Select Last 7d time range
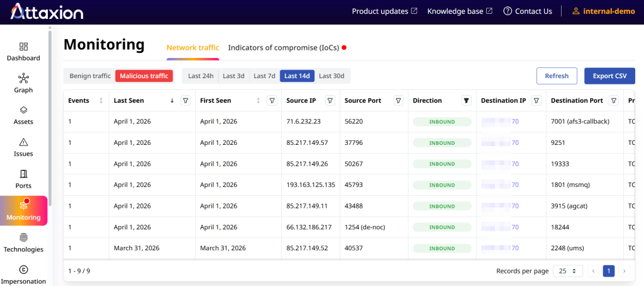 click(x=265, y=76)
